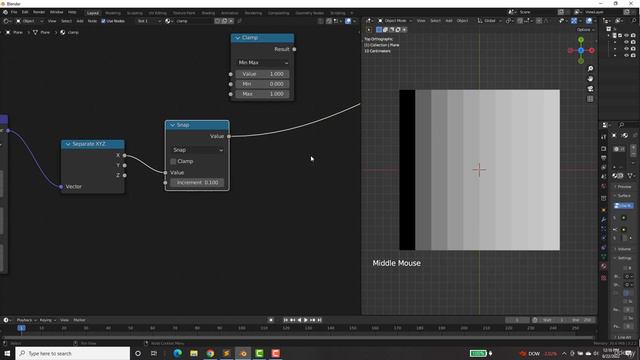Viewport: 640px width, 360px height.
Task: Click the unlink material X icon
Action: tap(231, 21)
